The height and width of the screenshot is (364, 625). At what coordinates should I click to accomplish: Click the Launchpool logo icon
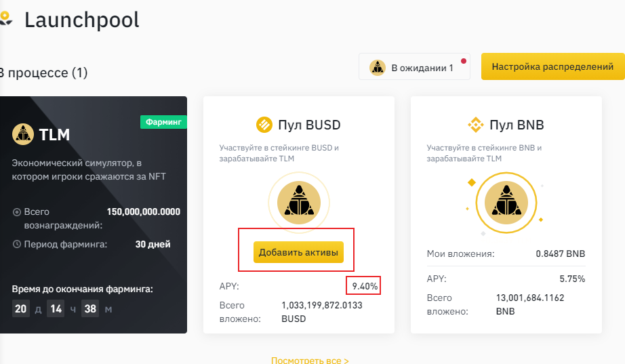point(5,19)
